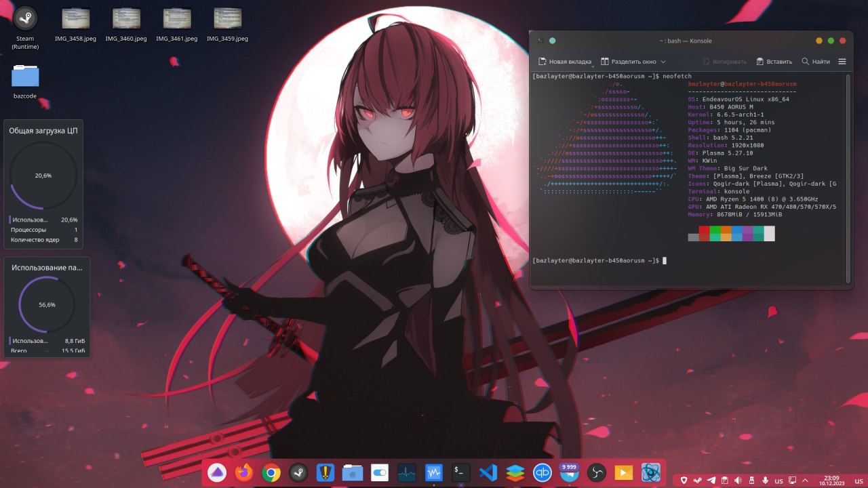Screen dimensions: 868x488
Task: Click the Telegram tray icon
Action: [711, 481]
